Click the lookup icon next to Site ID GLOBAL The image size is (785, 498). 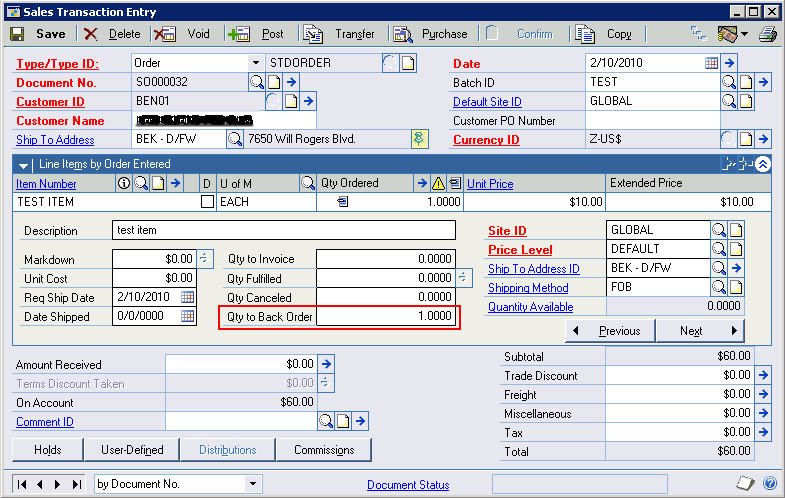(718, 230)
